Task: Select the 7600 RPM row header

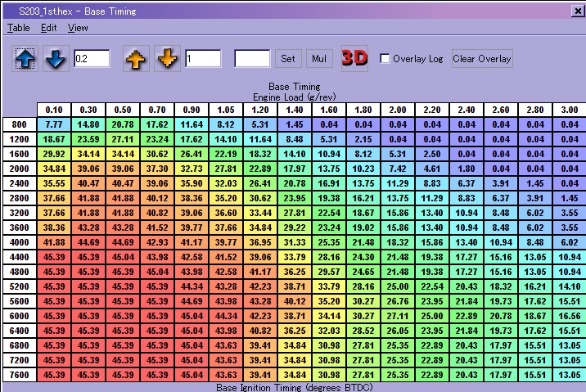Action: [20, 375]
